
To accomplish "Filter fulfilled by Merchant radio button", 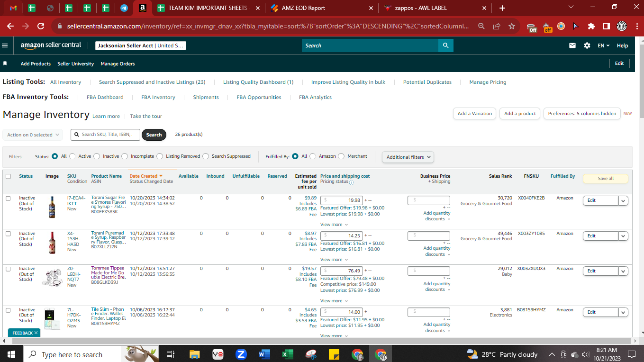I will tap(341, 156).
